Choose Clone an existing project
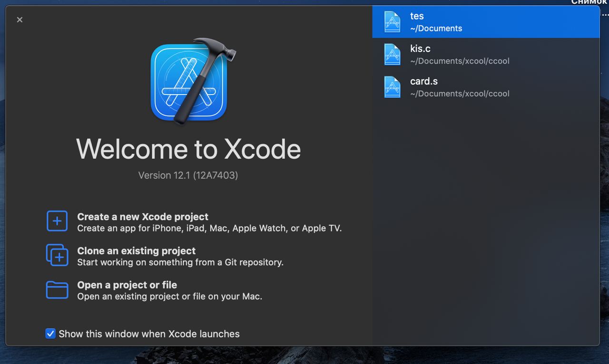Viewport: 609px width, 364px height. pos(137,251)
